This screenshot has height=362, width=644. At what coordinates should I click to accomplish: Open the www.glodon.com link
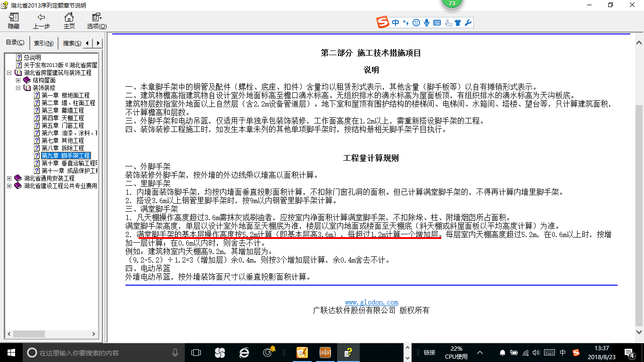372,302
